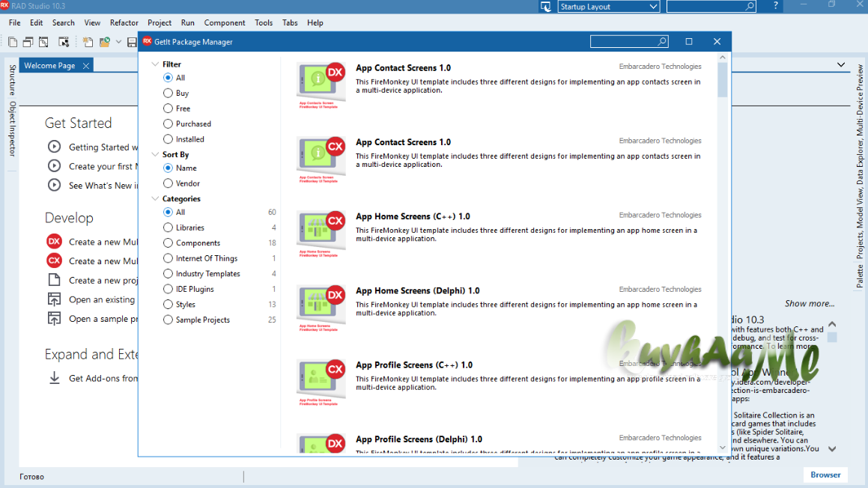Click the App Profile Screens (C++) thumbnail

coord(321,382)
